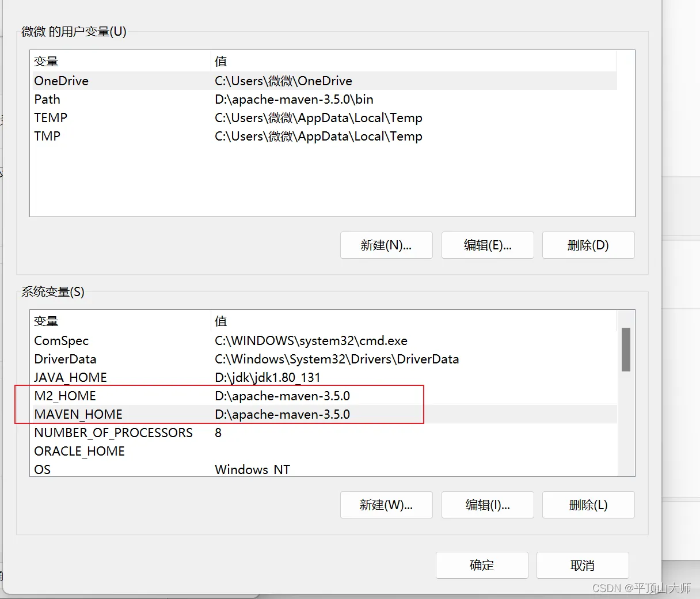
Task: Click 删除(D) button for user variables
Action: click(588, 245)
